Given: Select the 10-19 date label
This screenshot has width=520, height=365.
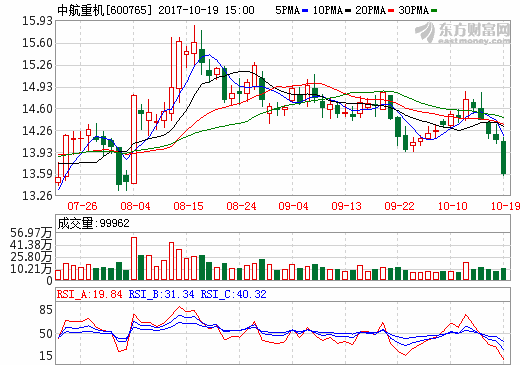Looking at the screenshot, I should click(x=505, y=206).
